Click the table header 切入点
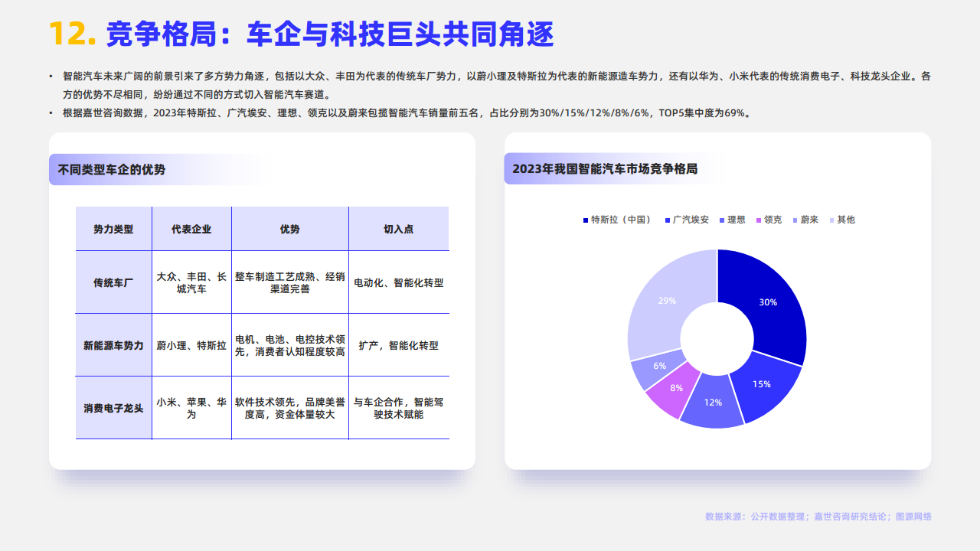 pyautogui.click(x=398, y=229)
